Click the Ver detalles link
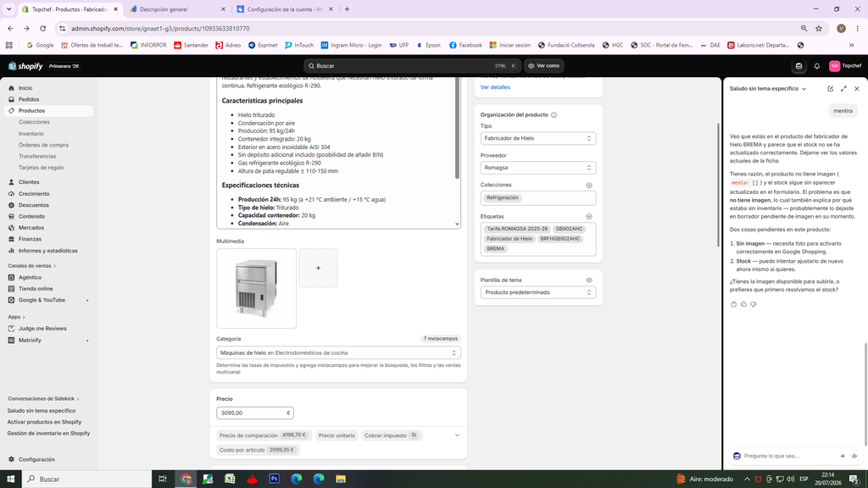Screen dimensions: 868x488 click(x=495, y=87)
